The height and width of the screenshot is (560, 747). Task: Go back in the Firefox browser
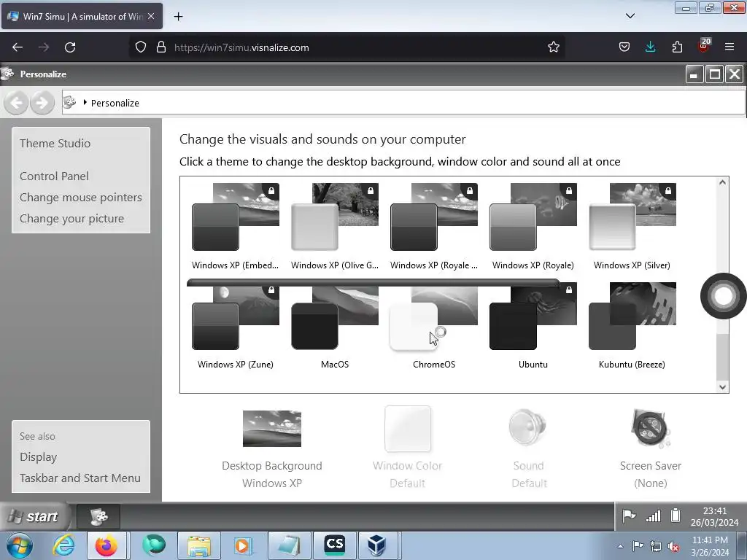coord(18,47)
